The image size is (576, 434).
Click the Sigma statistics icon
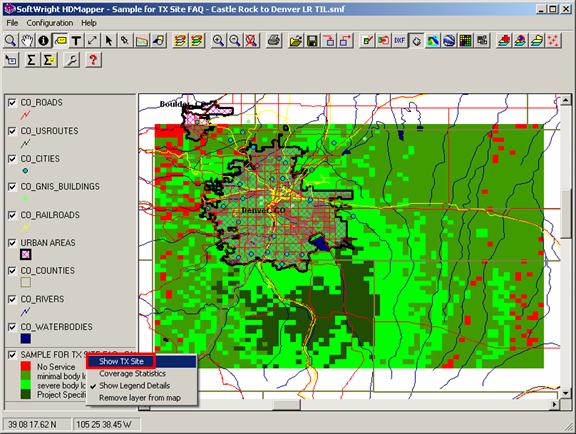point(31,60)
